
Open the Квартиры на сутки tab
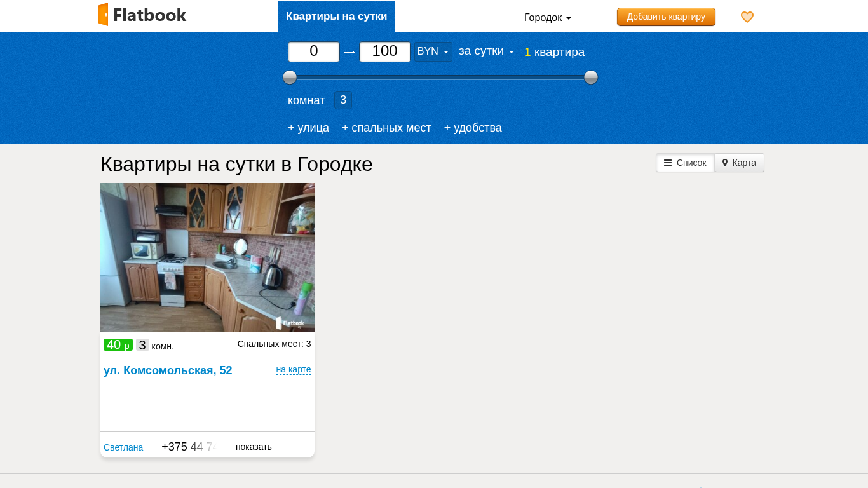[x=336, y=17]
